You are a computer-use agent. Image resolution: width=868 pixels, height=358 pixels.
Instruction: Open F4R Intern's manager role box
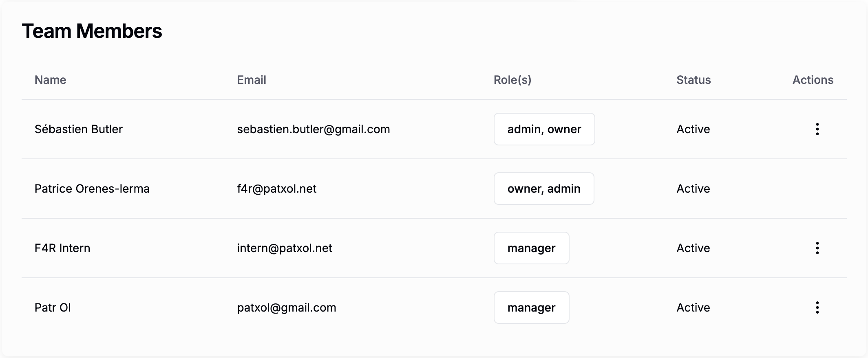click(x=531, y=248)
